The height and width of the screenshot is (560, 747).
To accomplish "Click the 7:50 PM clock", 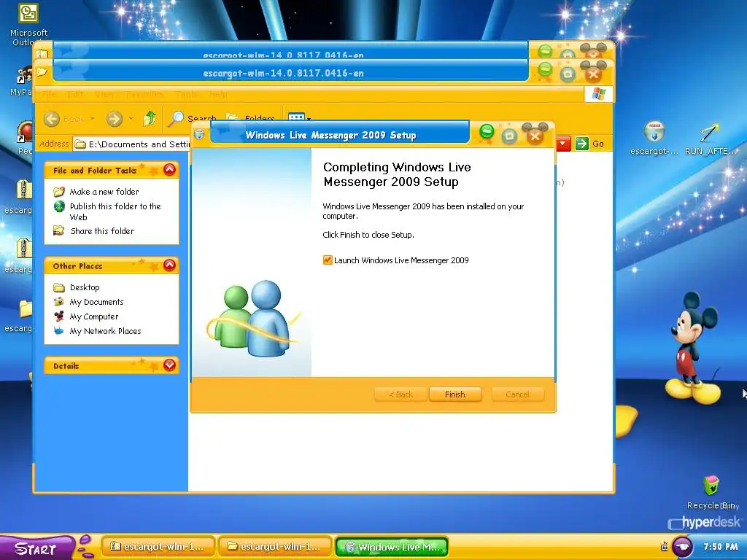I will 720,547.
